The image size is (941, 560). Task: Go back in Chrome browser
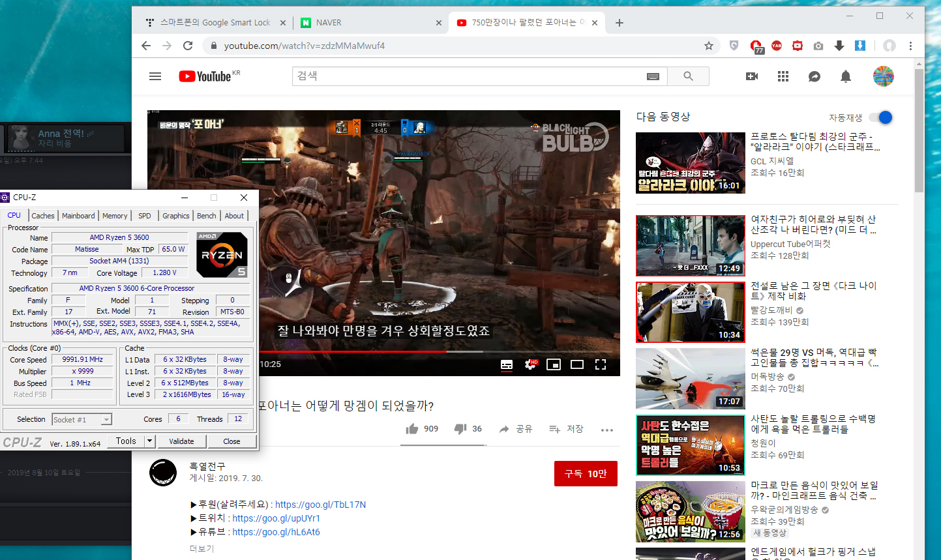point(146,46)
